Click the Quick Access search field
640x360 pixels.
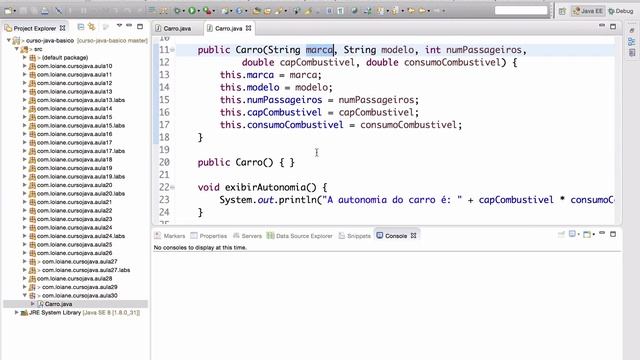521,11
